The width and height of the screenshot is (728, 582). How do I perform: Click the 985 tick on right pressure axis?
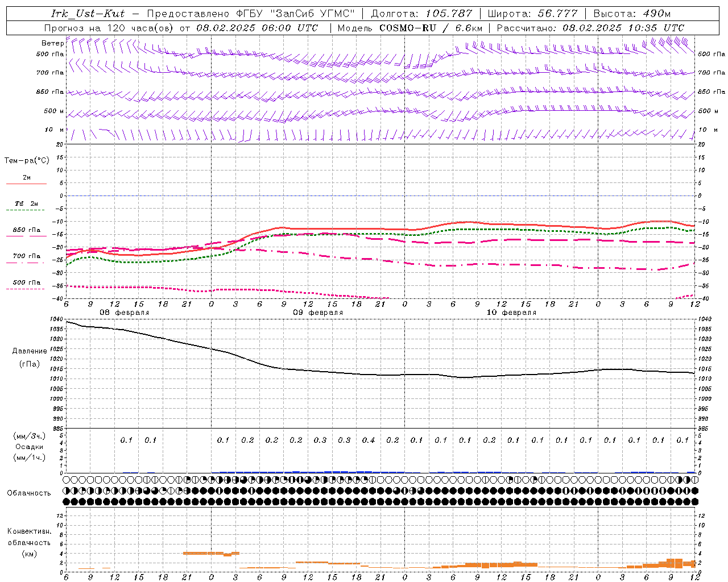tap(704, 429)
